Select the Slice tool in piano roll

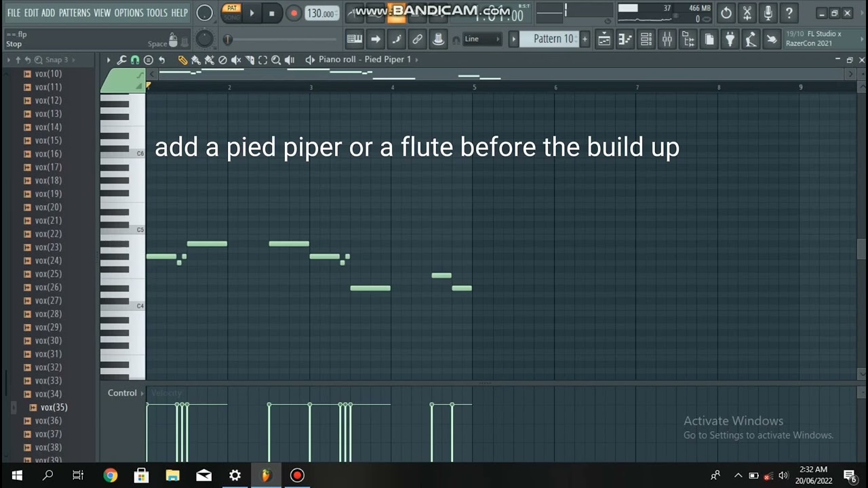coord(250,60)
